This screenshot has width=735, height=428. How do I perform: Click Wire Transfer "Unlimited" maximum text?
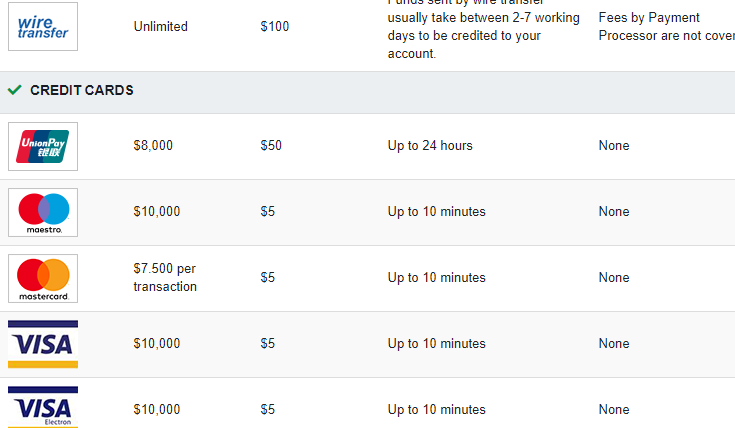point(160,26)
